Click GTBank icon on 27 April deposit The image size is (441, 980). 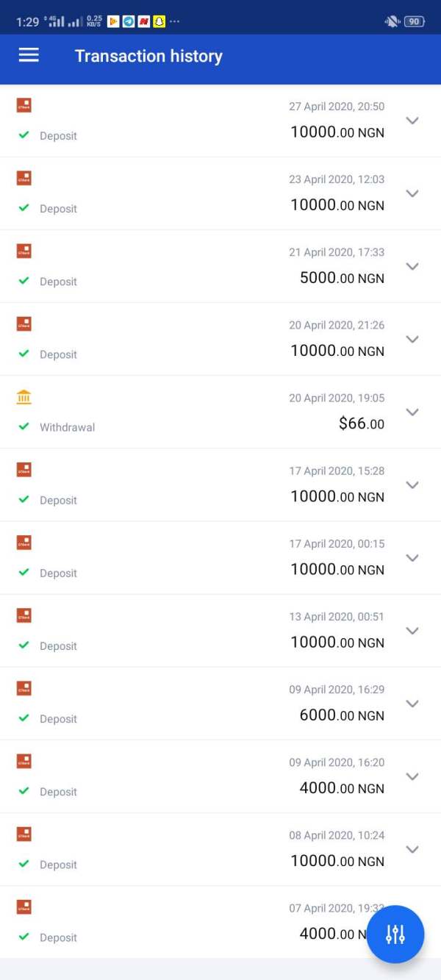[24, 106]
